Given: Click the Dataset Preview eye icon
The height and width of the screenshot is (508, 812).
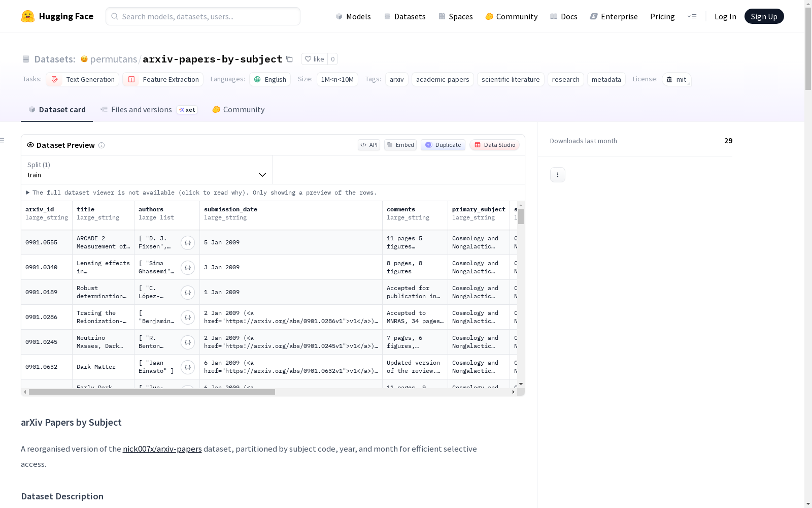Looking at the screenshot, I should (30, 145).
